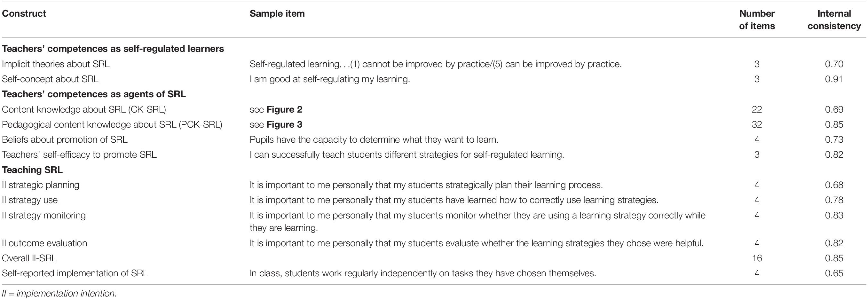868x300 pixels.
Task: Click Self-reported implementation of SRL label
Action: tap(75, 273)
